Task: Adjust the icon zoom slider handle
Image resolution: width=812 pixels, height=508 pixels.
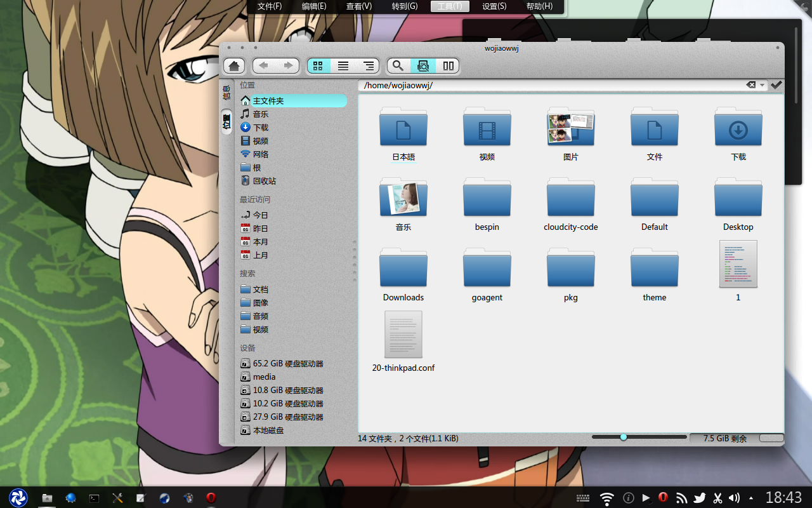Action: coord(624,438)
